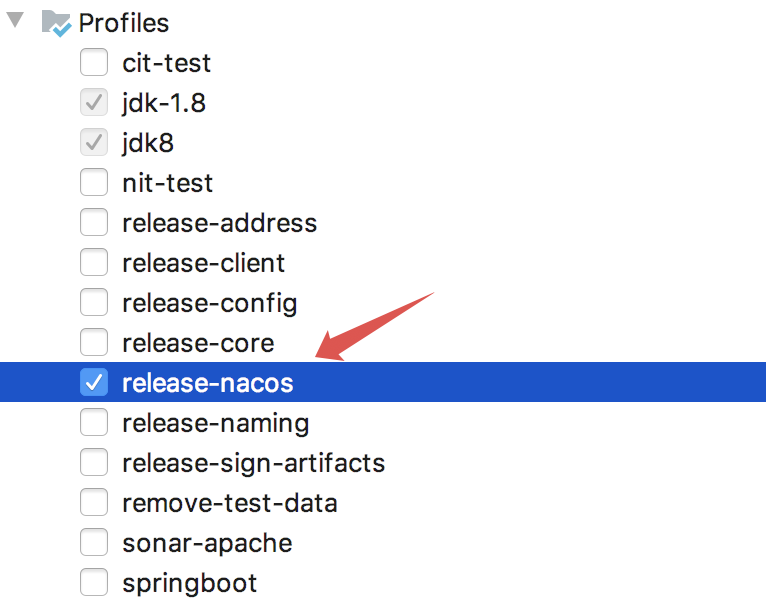Collapse the Profiles tree node
The image size is (766, 604).
(x=15, y=21)
